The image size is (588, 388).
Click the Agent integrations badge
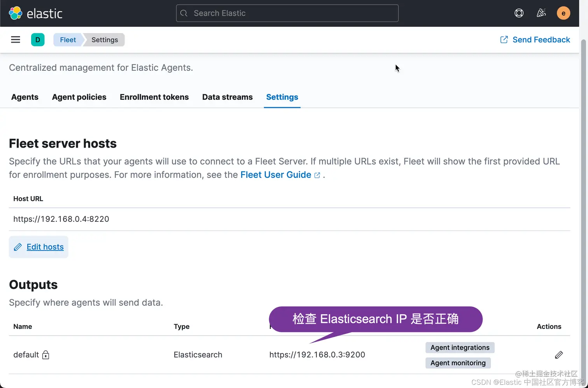click(x=460, y=348)
